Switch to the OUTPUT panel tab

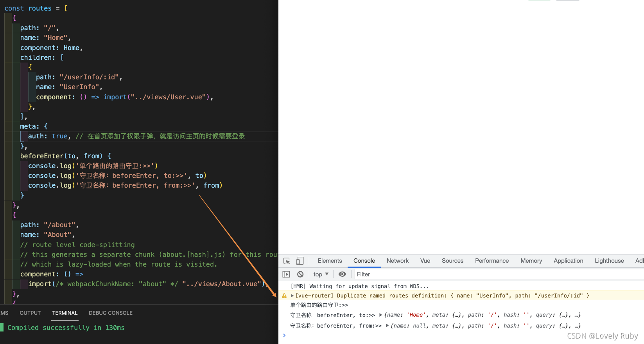[x=30, y=313]
